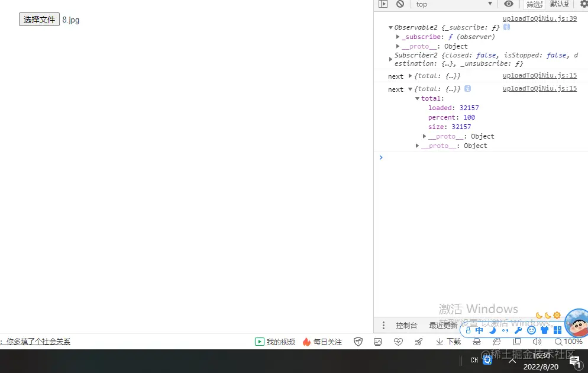Click the rocket accelerator icon
Screen dimensions: 588x373
[418, 342]
